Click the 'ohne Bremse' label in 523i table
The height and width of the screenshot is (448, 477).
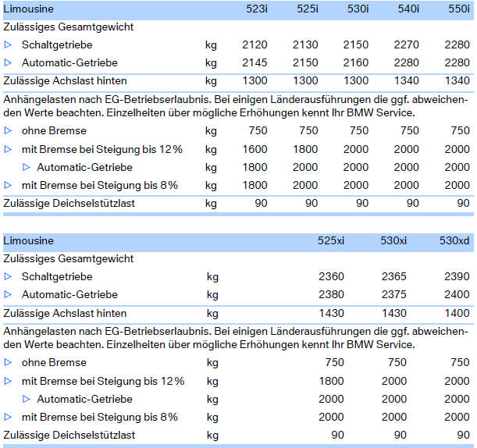tap(54, 131)
